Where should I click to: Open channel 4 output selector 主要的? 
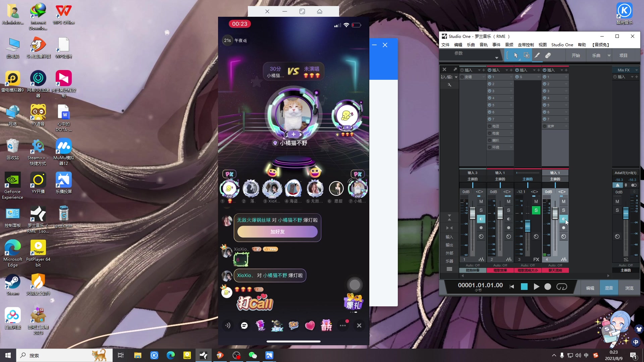(555, 179)
